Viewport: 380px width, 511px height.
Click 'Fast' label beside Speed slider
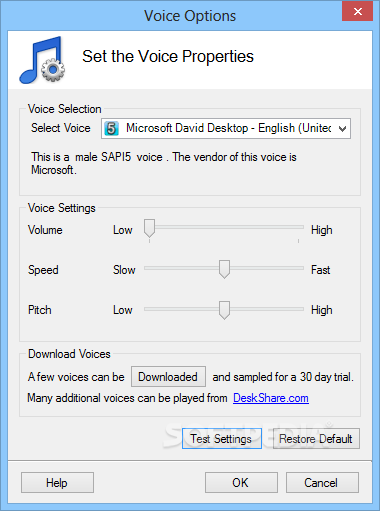point(320,270)
